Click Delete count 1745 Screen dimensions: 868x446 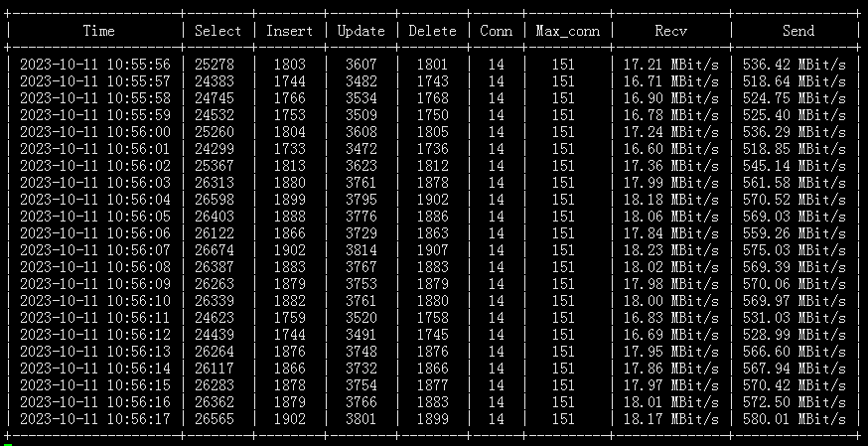click(432, 335)
